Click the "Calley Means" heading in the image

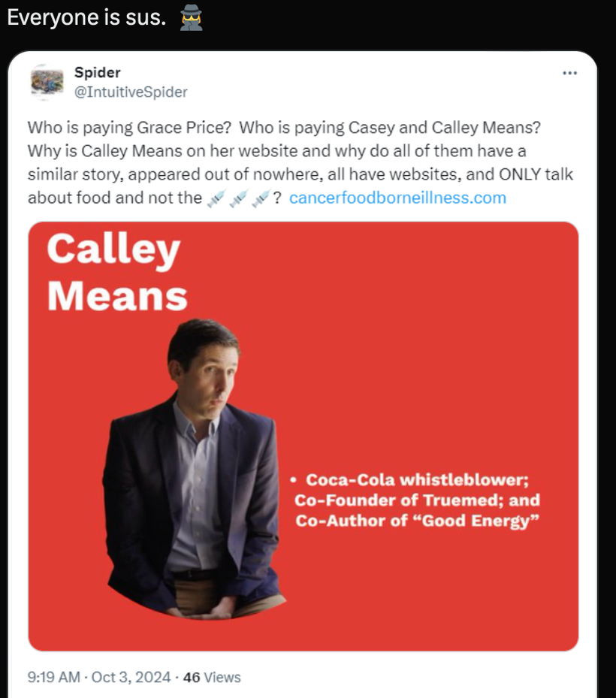coord(116,272)
